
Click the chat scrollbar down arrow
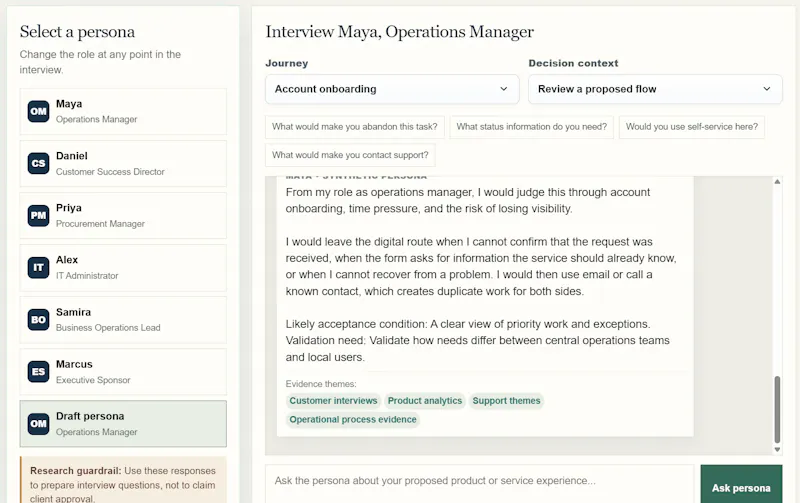[x=777, y=449]
